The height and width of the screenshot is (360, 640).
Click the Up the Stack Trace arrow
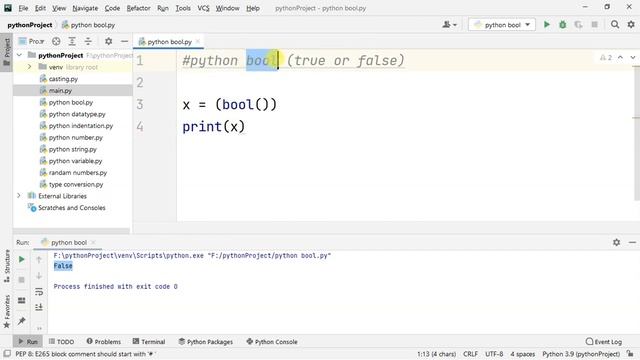tap(39, 259)
